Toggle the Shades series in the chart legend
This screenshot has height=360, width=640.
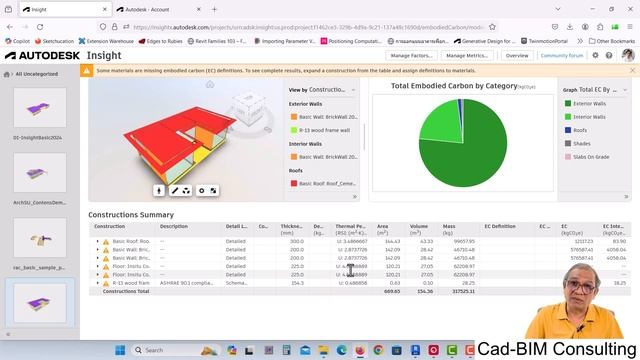pos(578,144)
